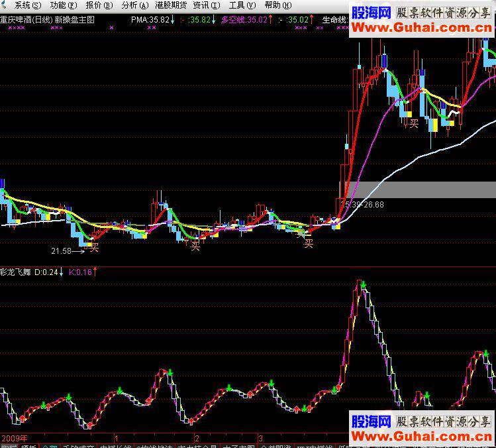Image resolution: width=496 pixels, height=448 pixels.
Task: Open the 分析(A) menu
Action: click(x=134, y=5)
